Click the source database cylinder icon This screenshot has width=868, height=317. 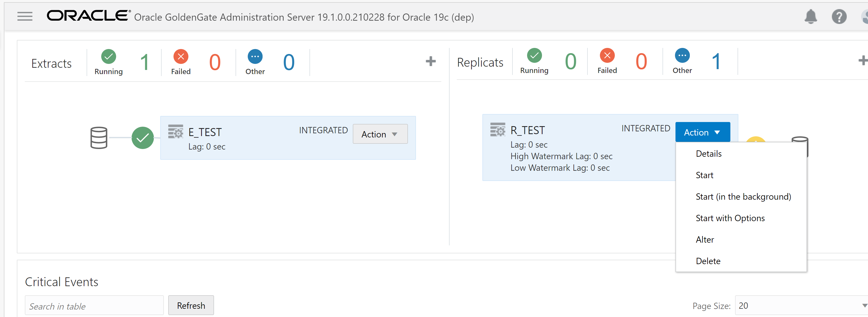[99, 138]
